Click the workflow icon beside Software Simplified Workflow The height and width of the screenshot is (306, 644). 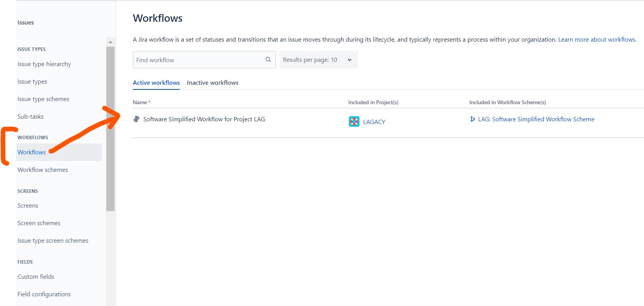(136, 119)
